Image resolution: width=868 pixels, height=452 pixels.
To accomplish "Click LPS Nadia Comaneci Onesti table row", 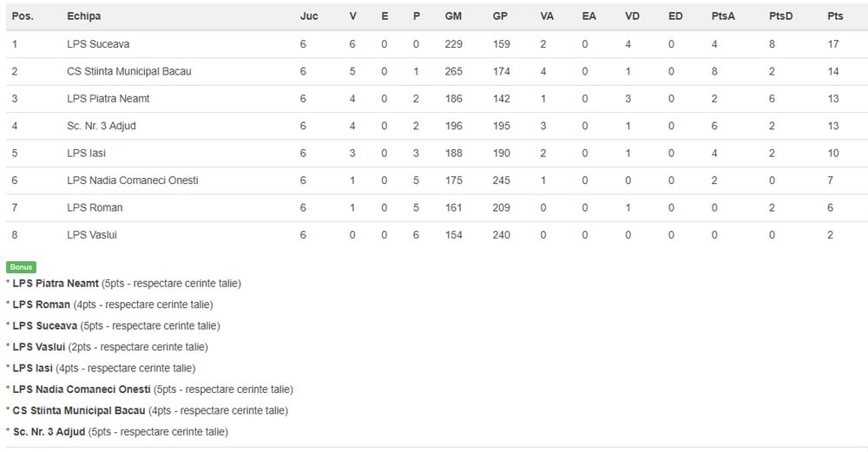I will click(x=132, y=180).
